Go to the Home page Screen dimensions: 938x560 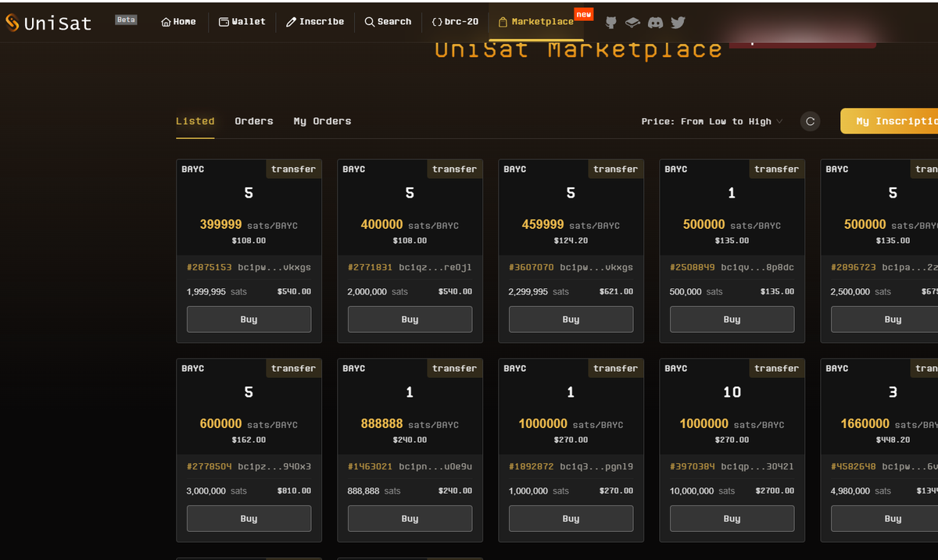click(178, 22)
